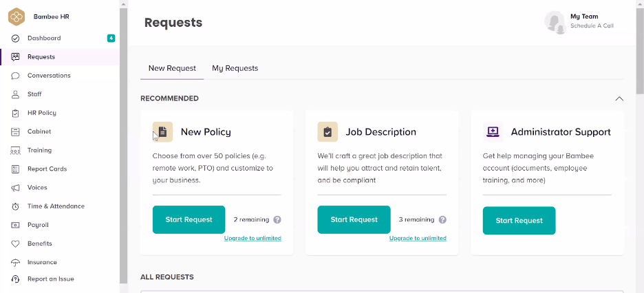The height and width of the screenshot is (293, 644).
Task: Collapse the Recommended section chevron
Action: click(619, 98)
